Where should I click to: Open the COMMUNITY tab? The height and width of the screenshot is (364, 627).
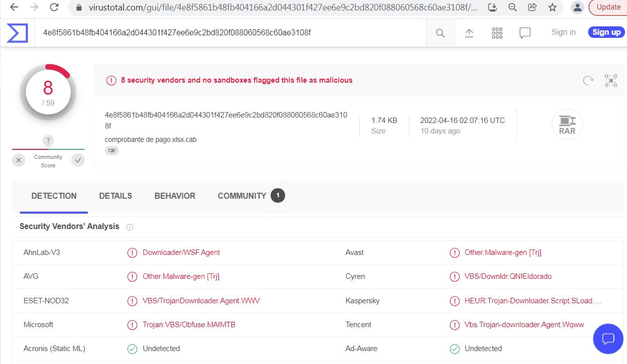click(x=242, y=196)
